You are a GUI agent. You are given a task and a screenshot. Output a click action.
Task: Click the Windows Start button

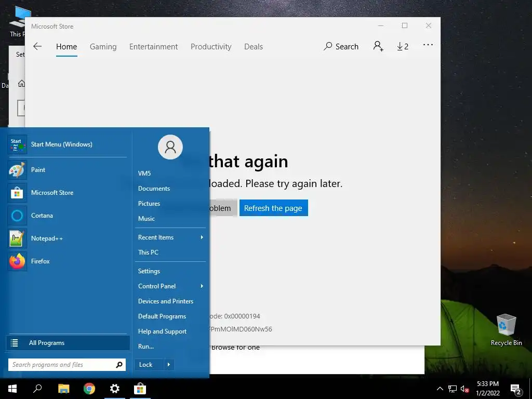click(12, 389)
